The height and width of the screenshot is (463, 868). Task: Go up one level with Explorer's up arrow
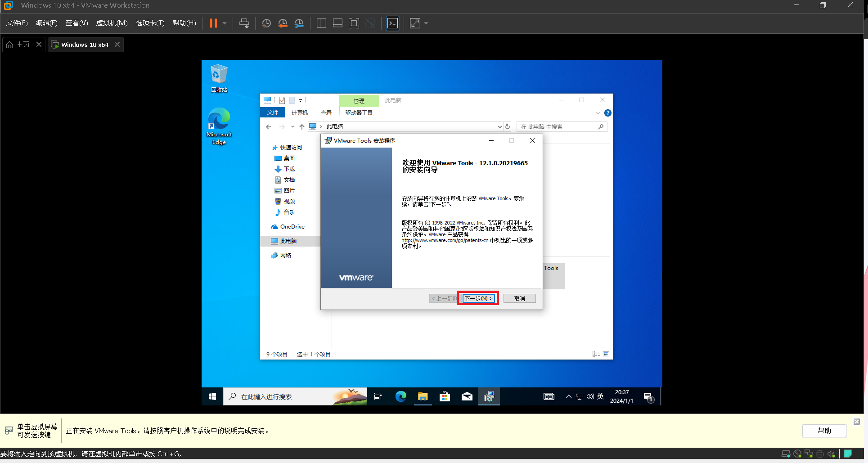coord(302,127)
